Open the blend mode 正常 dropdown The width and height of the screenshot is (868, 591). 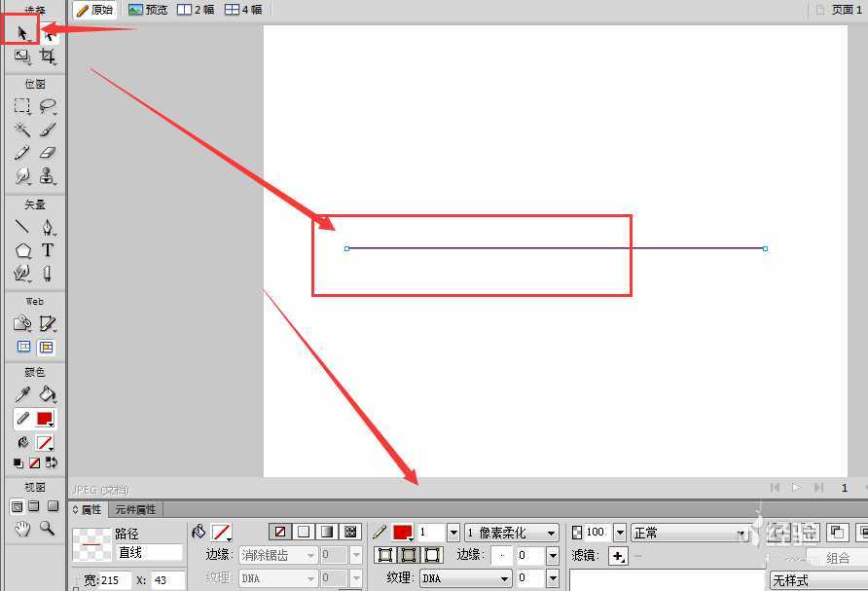coord(689,533)
